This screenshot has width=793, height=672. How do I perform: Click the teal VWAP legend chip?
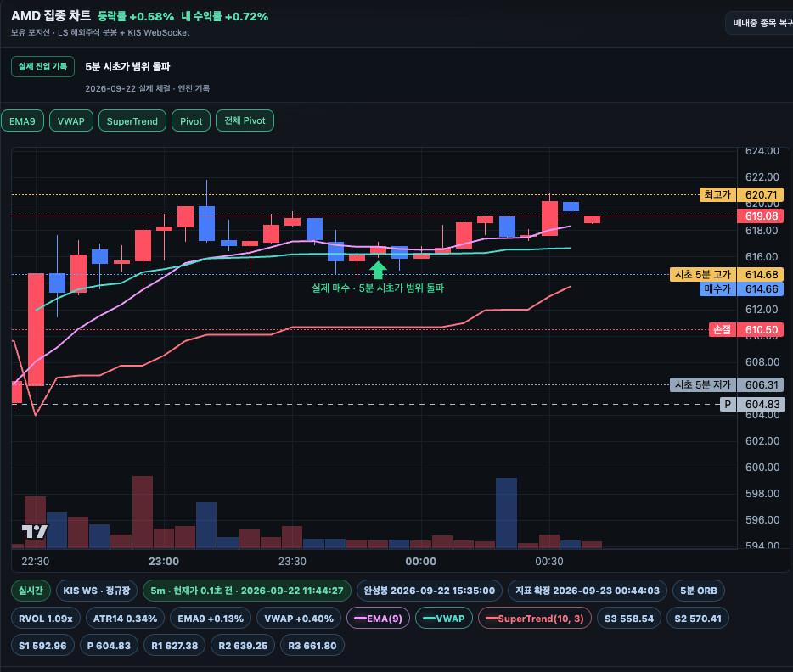443,618
